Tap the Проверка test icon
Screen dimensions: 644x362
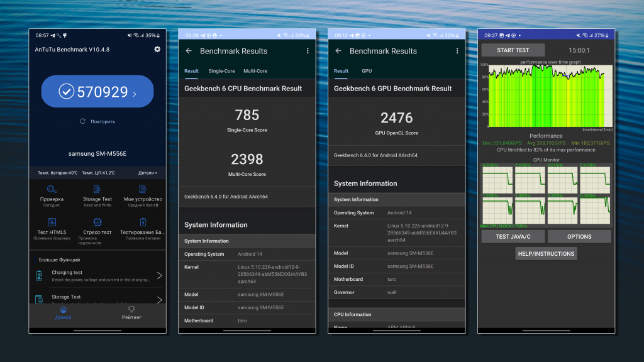point(52,190)
